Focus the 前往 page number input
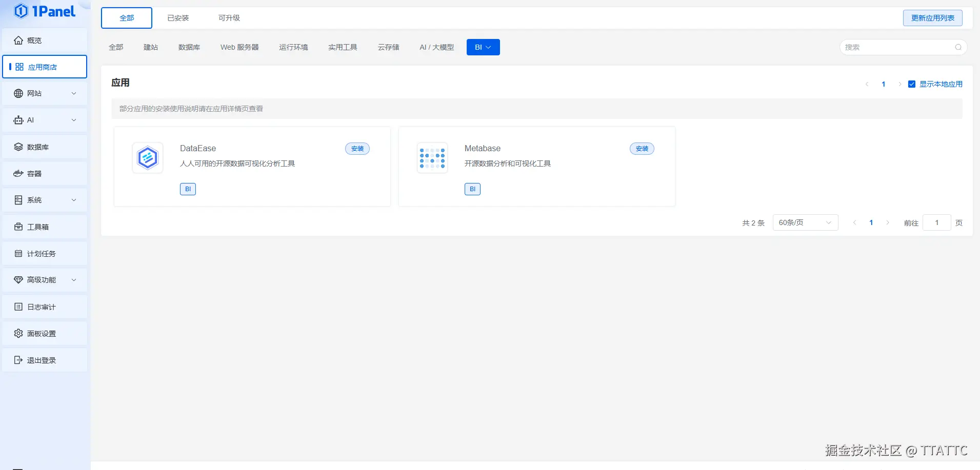 [x=937, y=222]
